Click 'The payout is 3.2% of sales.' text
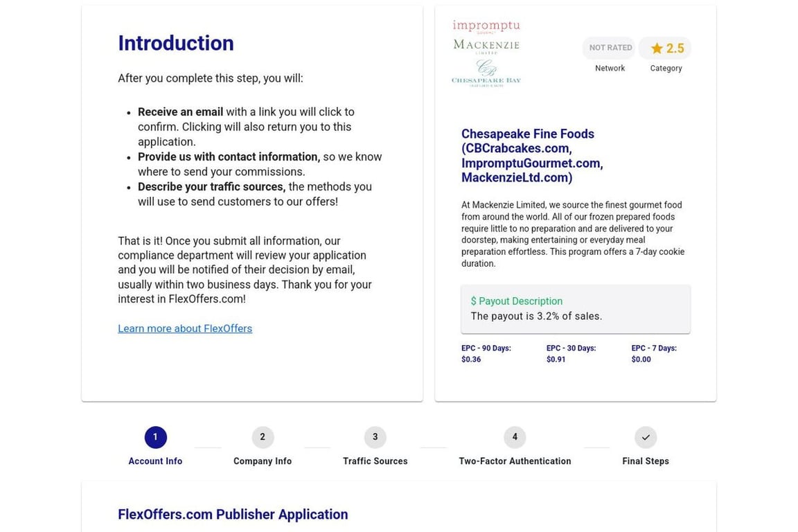 coord(536,316)
